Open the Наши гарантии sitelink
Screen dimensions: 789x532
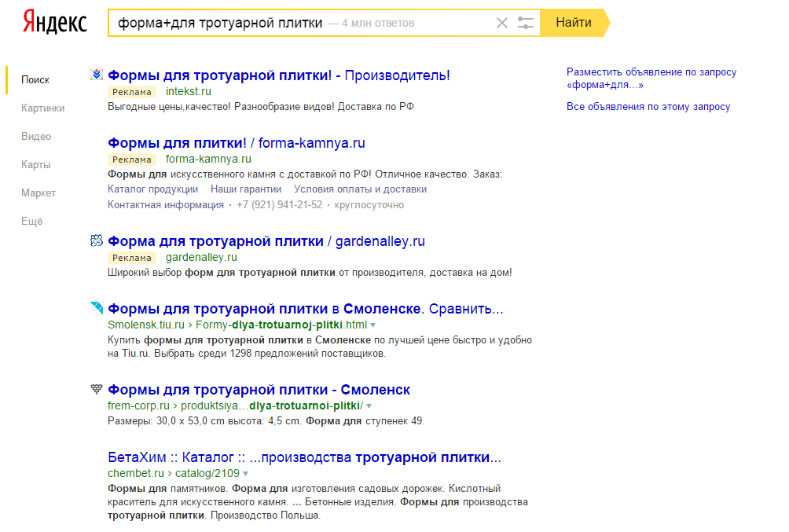246,189
